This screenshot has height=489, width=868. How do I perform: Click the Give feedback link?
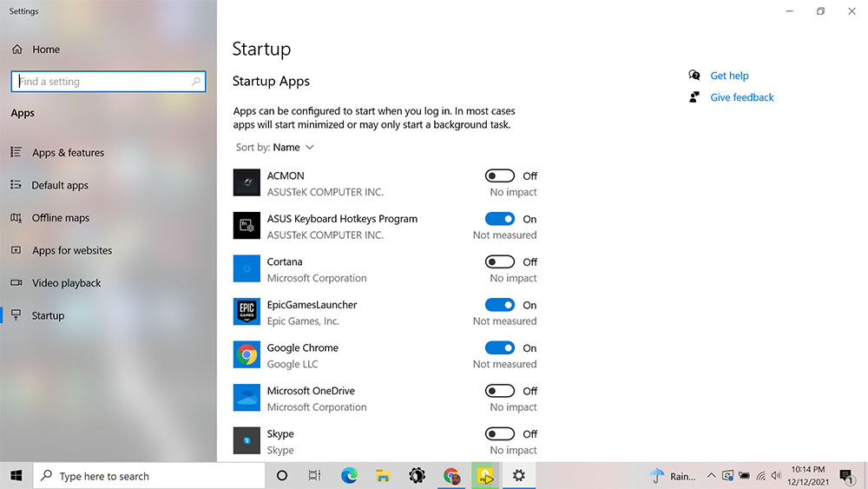pos(742,97)
